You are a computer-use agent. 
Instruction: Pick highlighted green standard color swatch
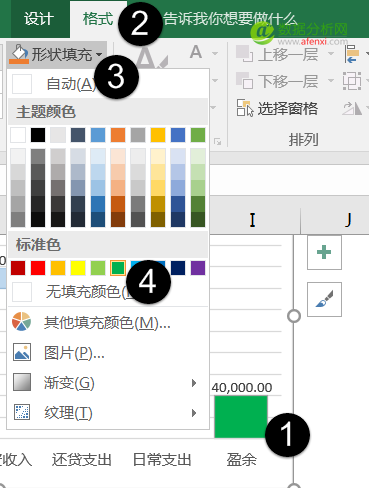(x=118, y=268)
